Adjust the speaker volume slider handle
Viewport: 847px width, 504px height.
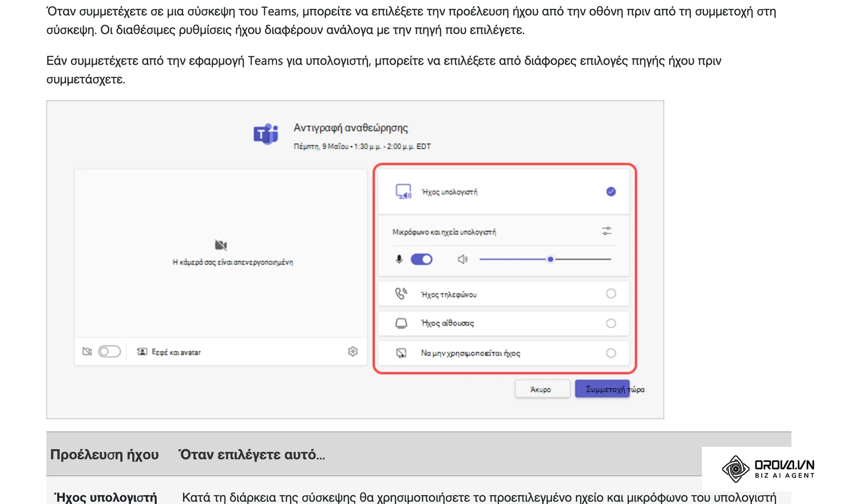coord(551,259)
